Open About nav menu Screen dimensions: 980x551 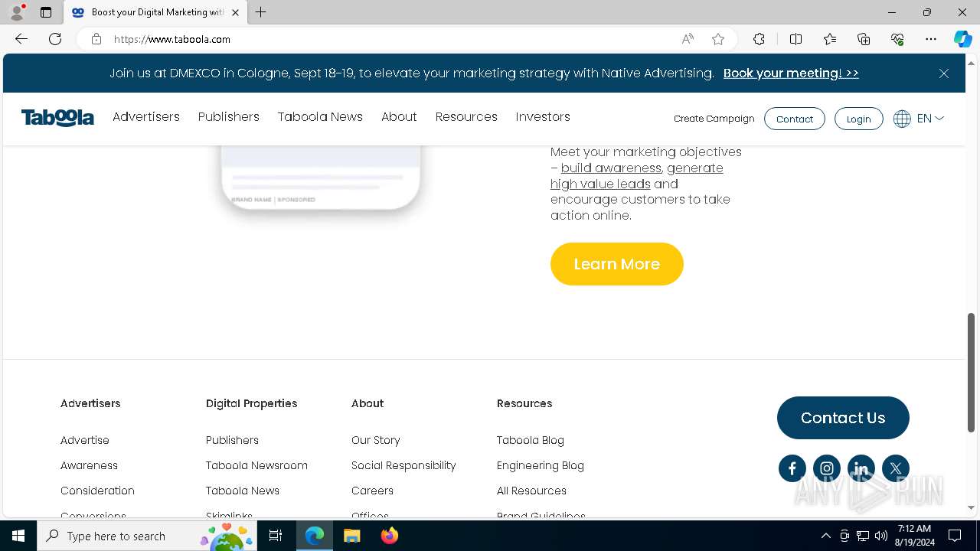coord(399,117)
